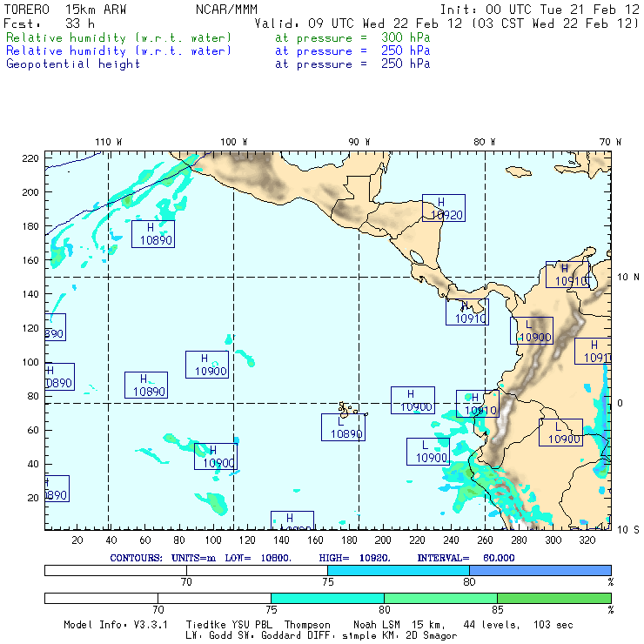Click the cyan 75–80% swatch in upper colorbar
This screenshot has width=644, height=644.
[x=399, y=570]
